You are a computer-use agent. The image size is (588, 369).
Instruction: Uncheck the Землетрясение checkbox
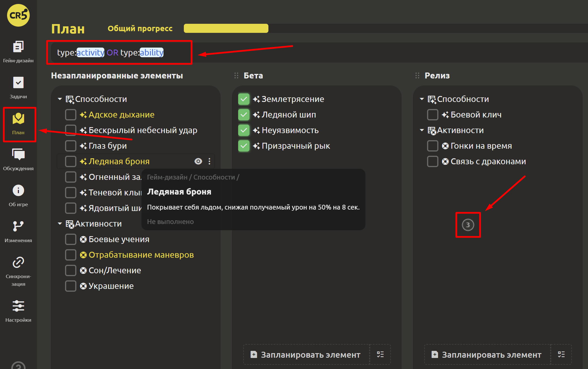[244, 99]
